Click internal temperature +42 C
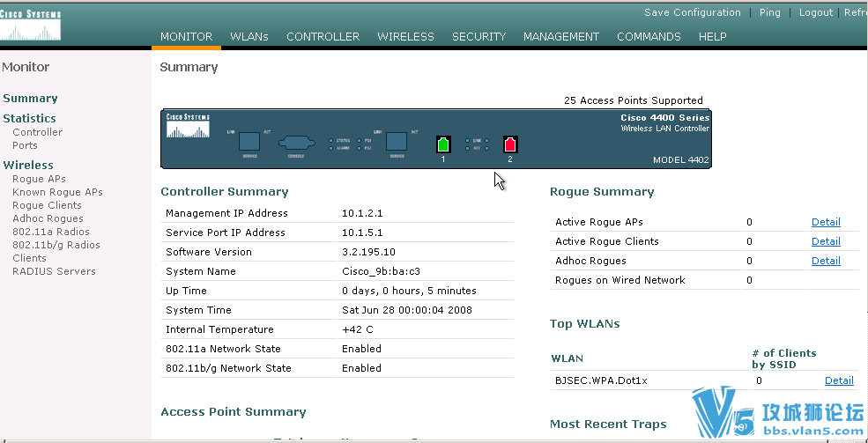The width and height of the screenshot is (868, 443). (x=358, y=329)
